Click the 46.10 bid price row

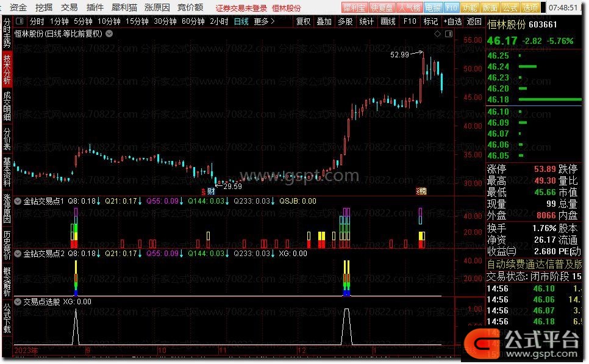click(534, 112)
